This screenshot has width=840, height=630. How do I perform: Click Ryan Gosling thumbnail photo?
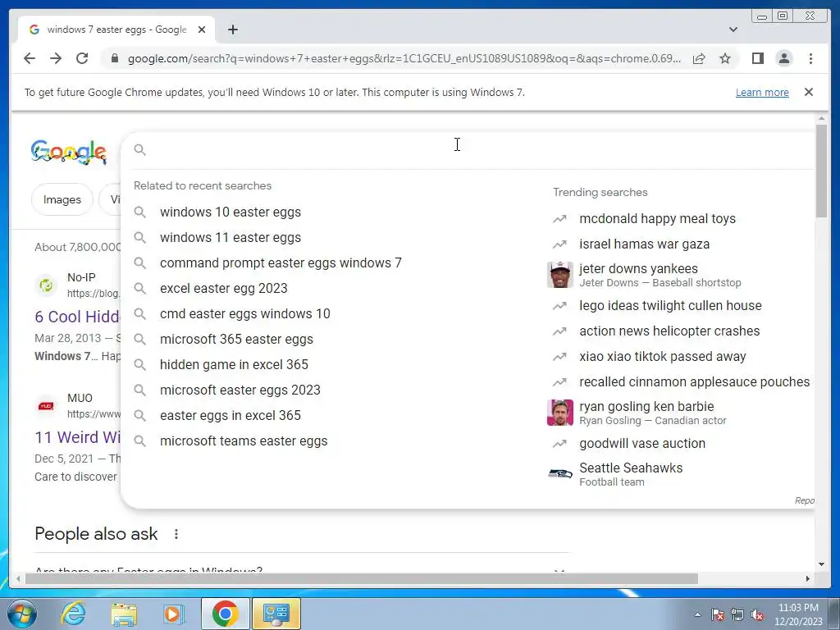[x=559, y=413]
